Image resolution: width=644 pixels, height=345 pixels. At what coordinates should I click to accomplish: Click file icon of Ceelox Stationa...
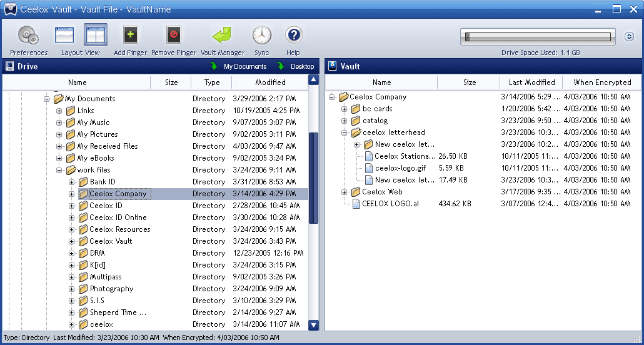click(369, 156)
